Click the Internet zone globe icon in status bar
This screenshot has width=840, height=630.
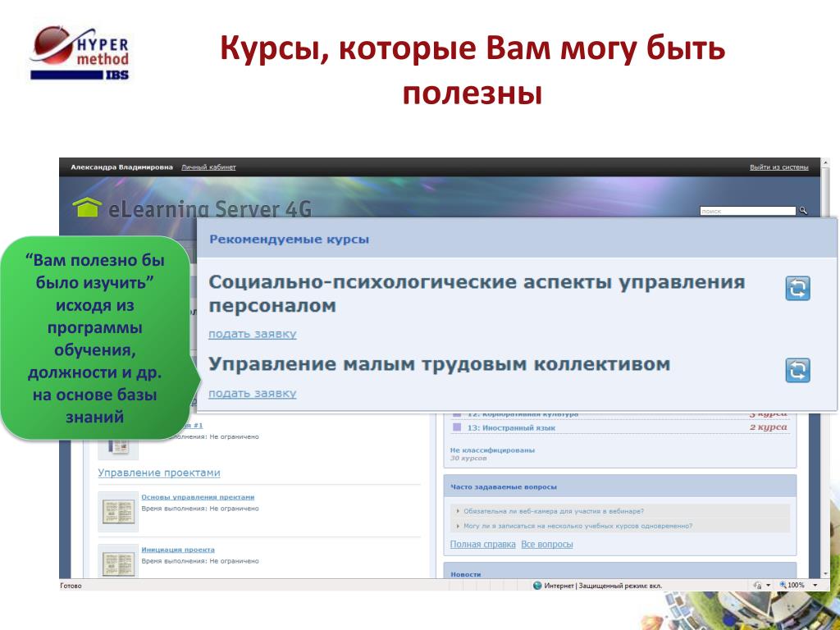click(x=537, y=586)
